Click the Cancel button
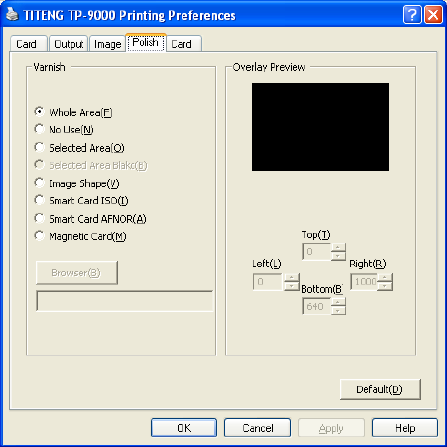 tap(257, 428)
